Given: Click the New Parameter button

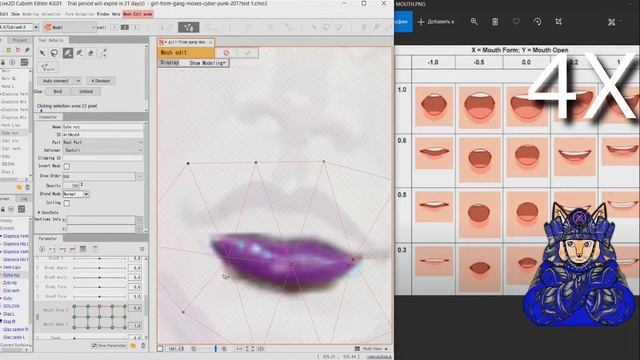Looking at the screenshot, I should (x=109, y=346).
